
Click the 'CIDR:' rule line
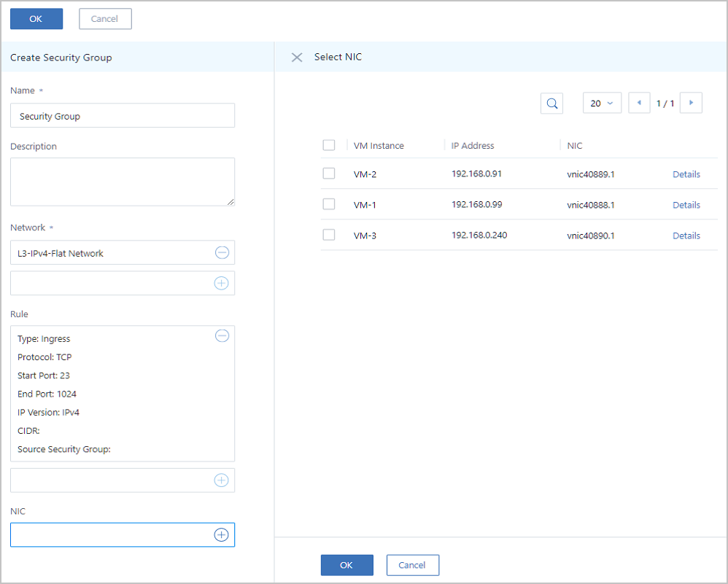point(28,431)
